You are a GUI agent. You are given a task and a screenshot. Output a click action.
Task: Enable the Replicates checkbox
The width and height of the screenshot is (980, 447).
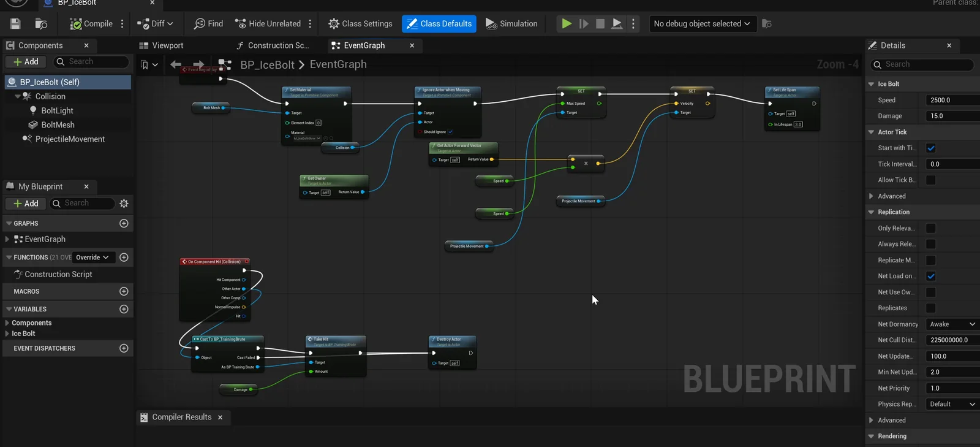[x=931, y=308]
